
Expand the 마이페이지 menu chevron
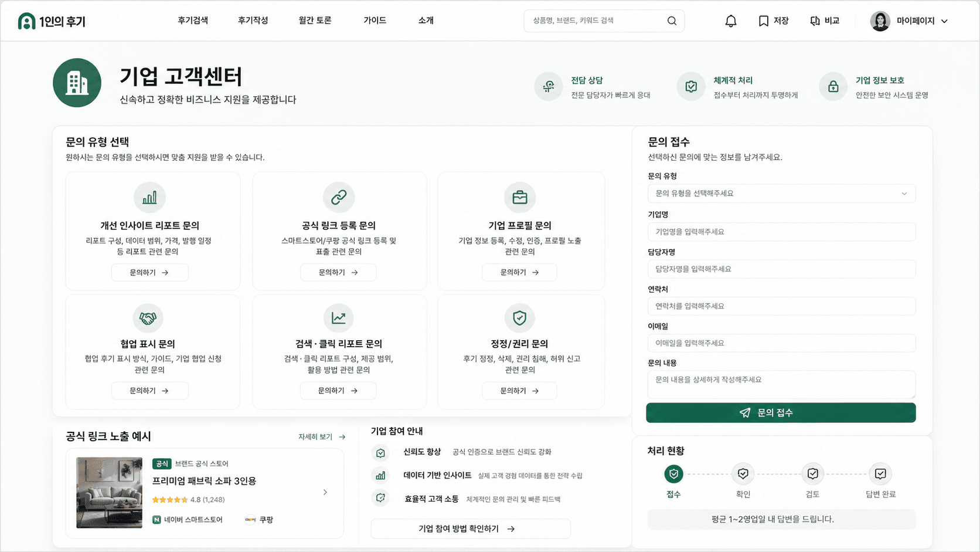point(944,21)
